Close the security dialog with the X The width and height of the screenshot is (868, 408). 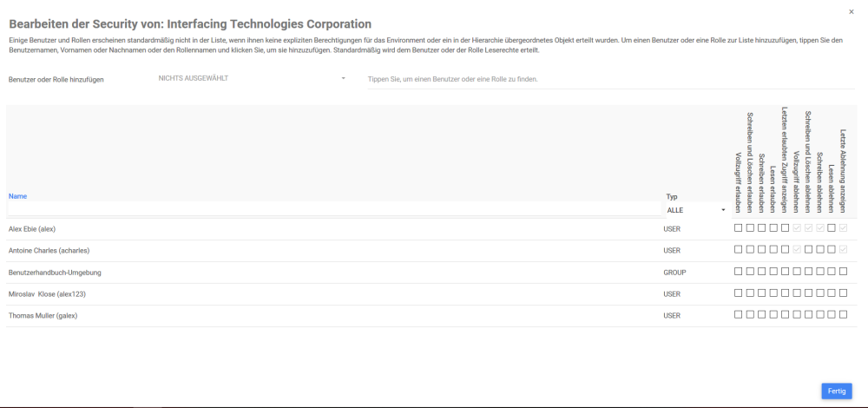pyautogui.click(x=851, y=11)
